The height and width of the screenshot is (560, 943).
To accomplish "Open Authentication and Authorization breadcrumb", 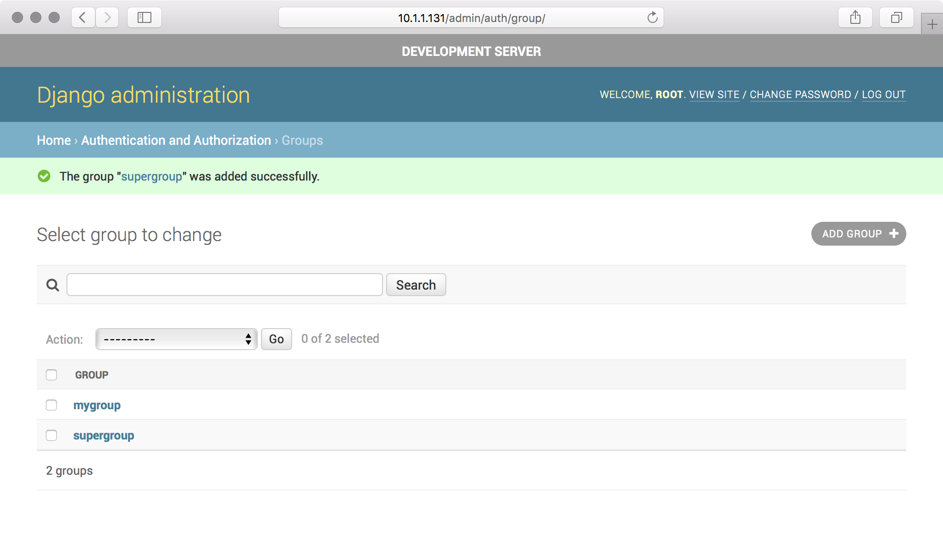I will (176, 140).
